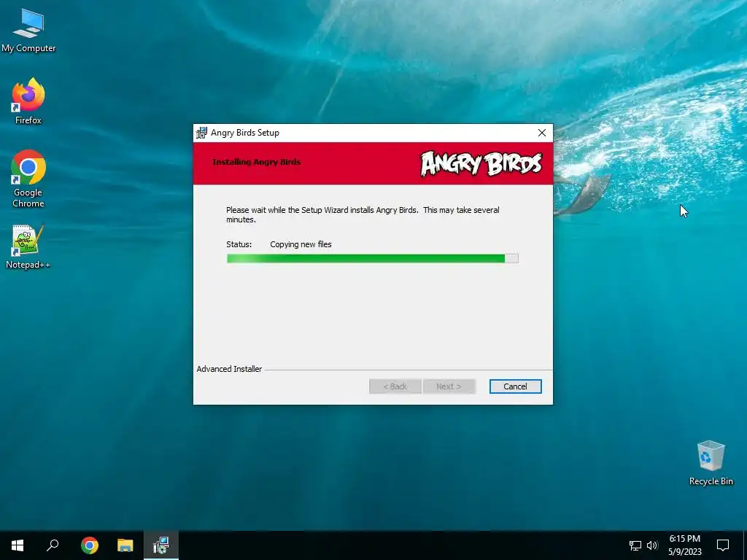Screen dimensions: 747x560
Task: Open the volume speaker tray icon
Action: (x=652, y=545)
